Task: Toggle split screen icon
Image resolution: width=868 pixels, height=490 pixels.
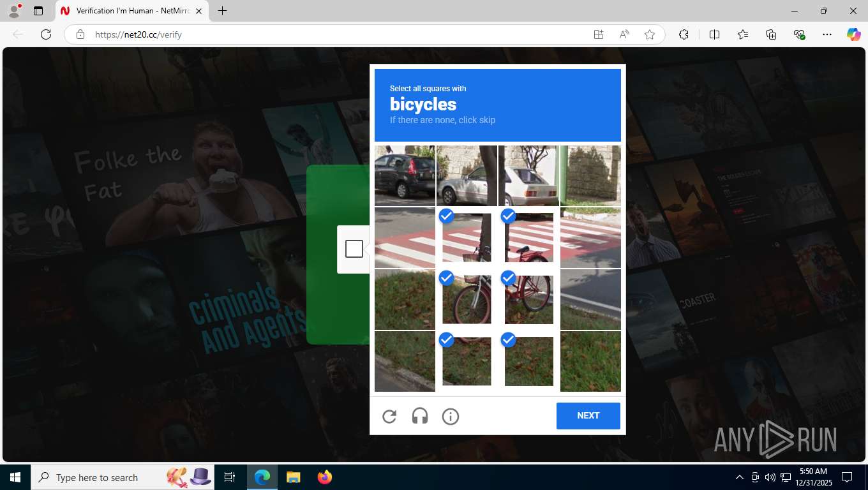Action: (x=714, y=34)
